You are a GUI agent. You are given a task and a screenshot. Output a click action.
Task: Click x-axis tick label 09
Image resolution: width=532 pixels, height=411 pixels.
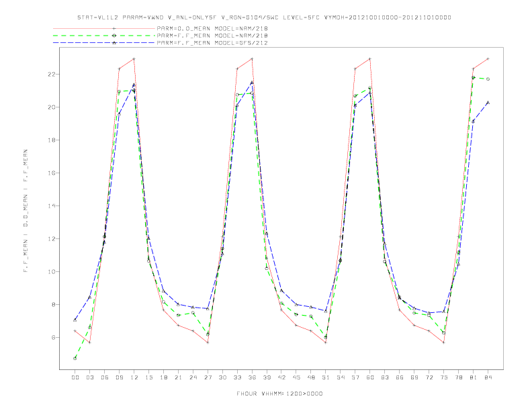click(x=119, y=377)
